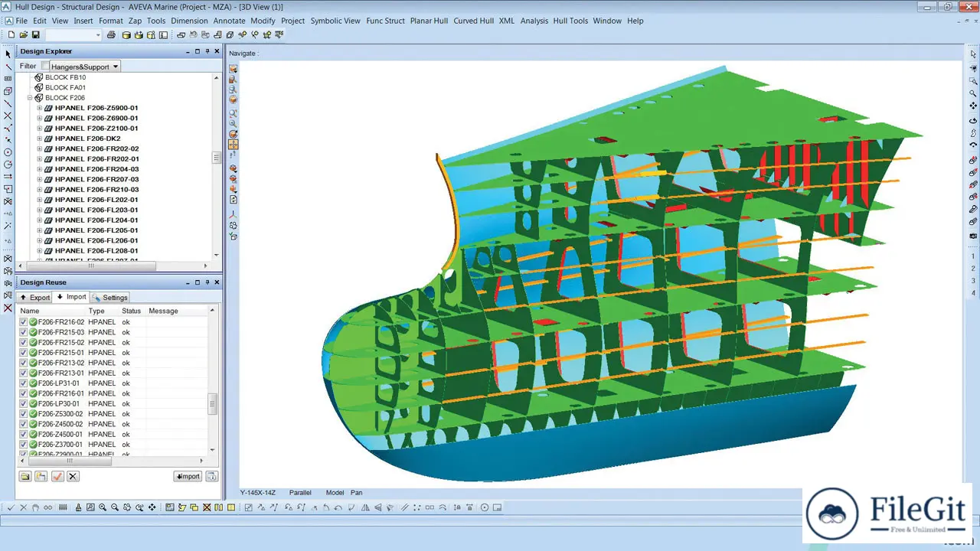
Task: Click the Import button in Design Reuse
Action: (x=188, y=476)
